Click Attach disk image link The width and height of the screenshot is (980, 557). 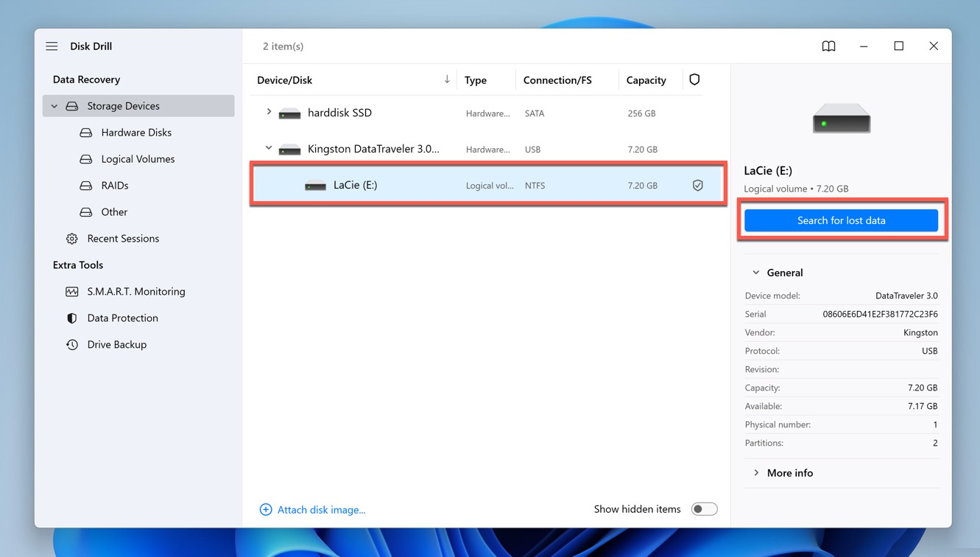[321, 510]
